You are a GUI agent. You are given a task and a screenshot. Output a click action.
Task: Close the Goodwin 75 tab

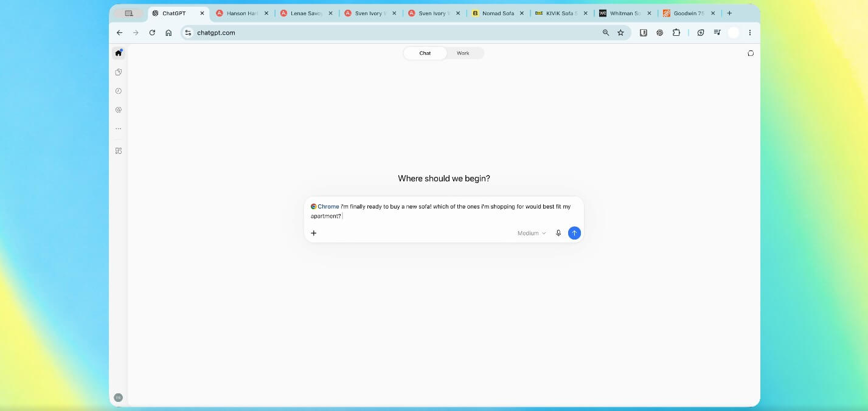click(x=713, y=13)
